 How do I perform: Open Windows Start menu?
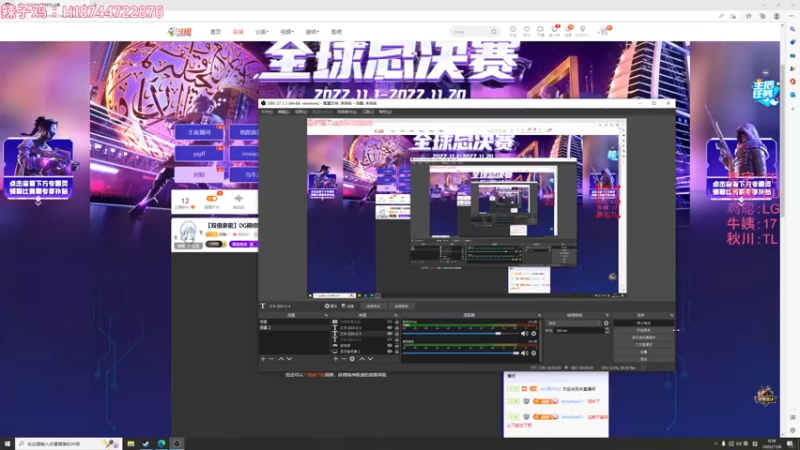(x=7, y=444)
